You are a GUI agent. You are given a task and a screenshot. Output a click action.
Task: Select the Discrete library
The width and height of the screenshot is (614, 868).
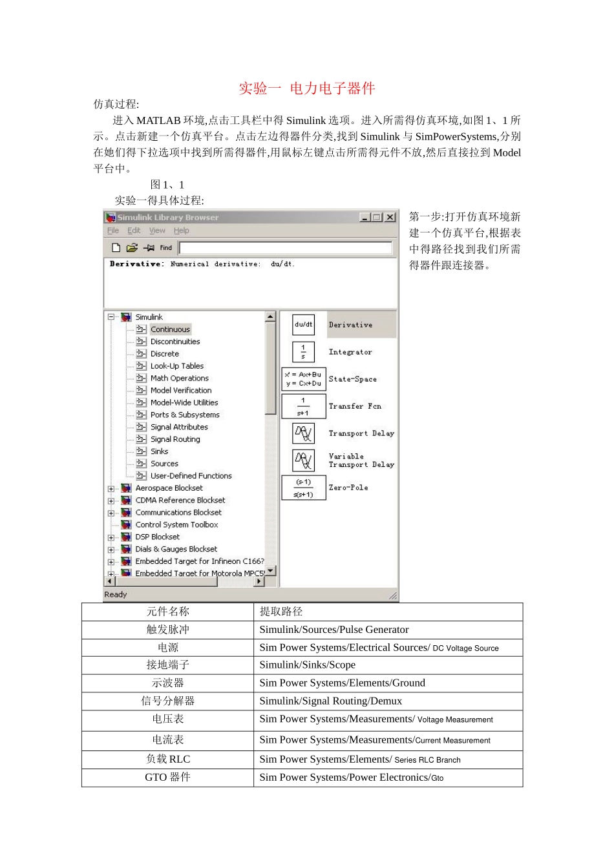pos(165,354)
